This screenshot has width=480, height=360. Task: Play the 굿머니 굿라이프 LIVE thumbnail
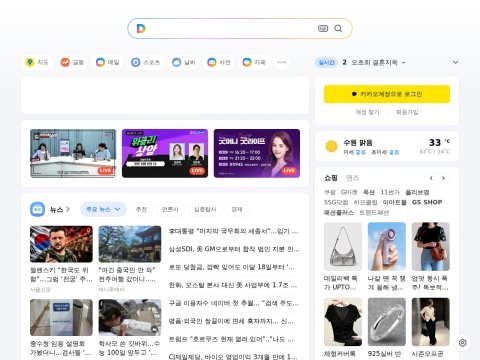[257, 153]
